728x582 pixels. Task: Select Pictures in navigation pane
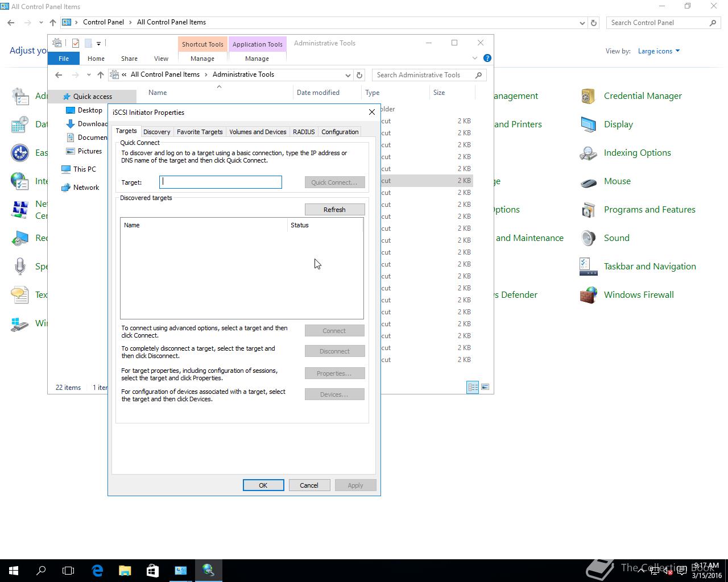tap(89, 151)
